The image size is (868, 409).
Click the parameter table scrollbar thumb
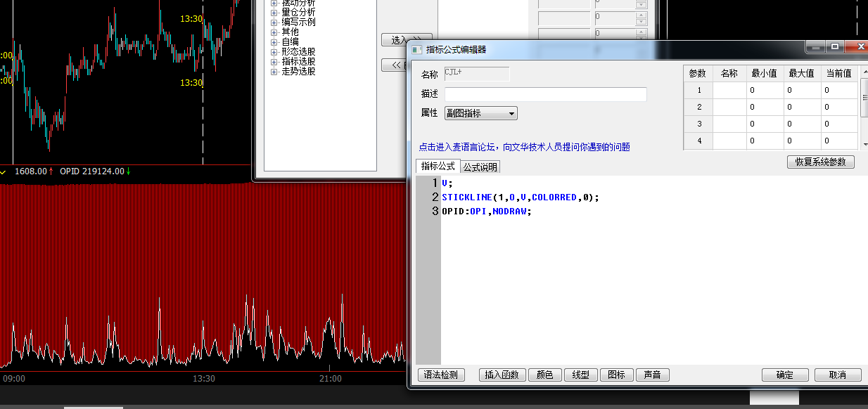click(x=864, y=98)
